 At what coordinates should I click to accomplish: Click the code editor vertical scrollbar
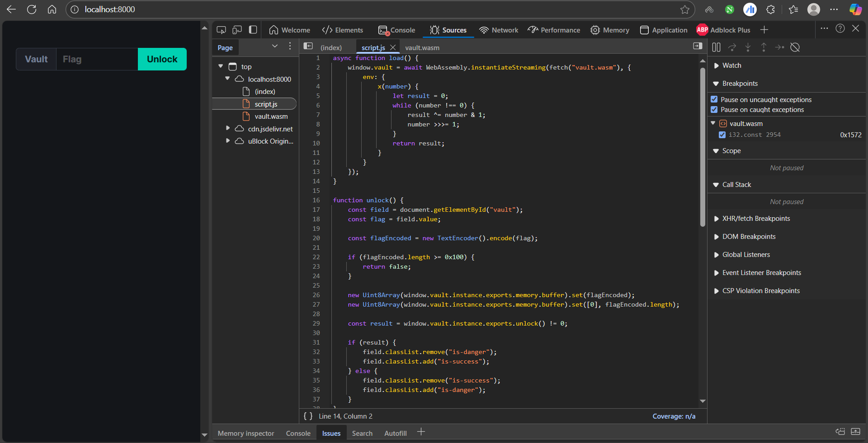click(x=703, y=147)
